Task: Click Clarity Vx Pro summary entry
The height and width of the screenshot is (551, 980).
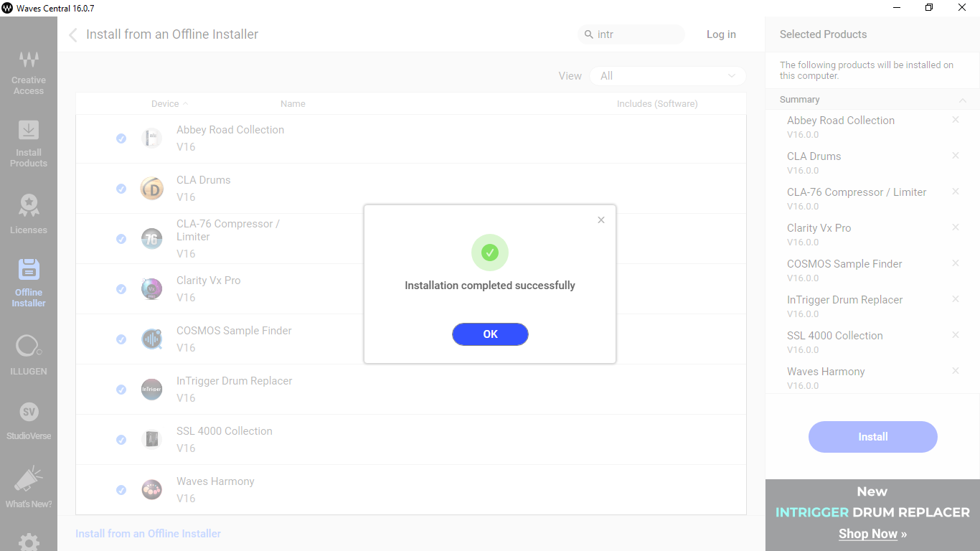Action: point(819,228)
